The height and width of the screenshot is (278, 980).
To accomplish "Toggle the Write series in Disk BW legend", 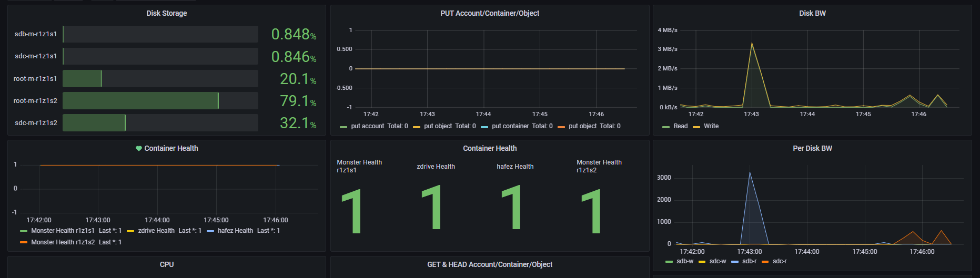I will (711, 126).
